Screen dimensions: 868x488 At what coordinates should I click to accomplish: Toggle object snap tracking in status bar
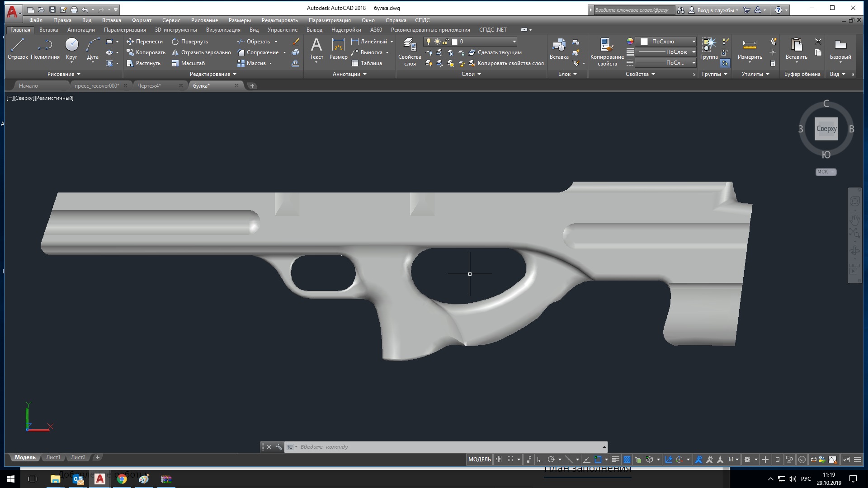click(587, 460)
